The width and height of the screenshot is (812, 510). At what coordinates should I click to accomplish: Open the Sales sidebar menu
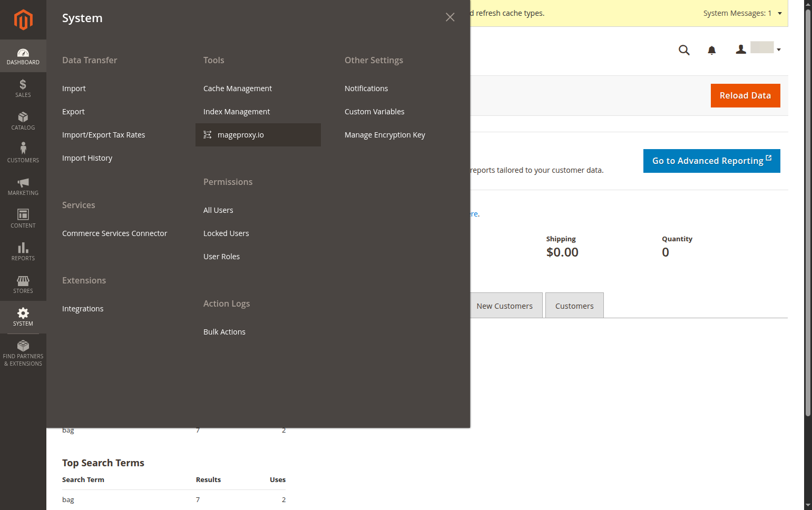coord(23,89)
